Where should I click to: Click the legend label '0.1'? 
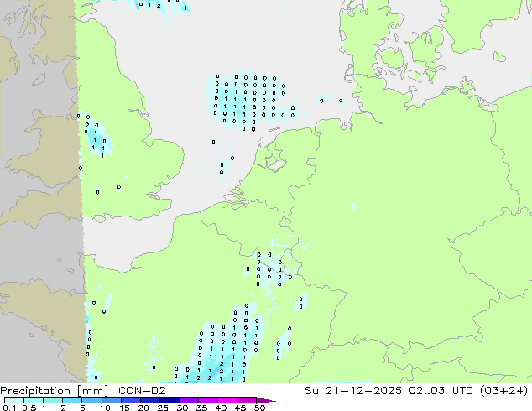click(x=9, y=408)
